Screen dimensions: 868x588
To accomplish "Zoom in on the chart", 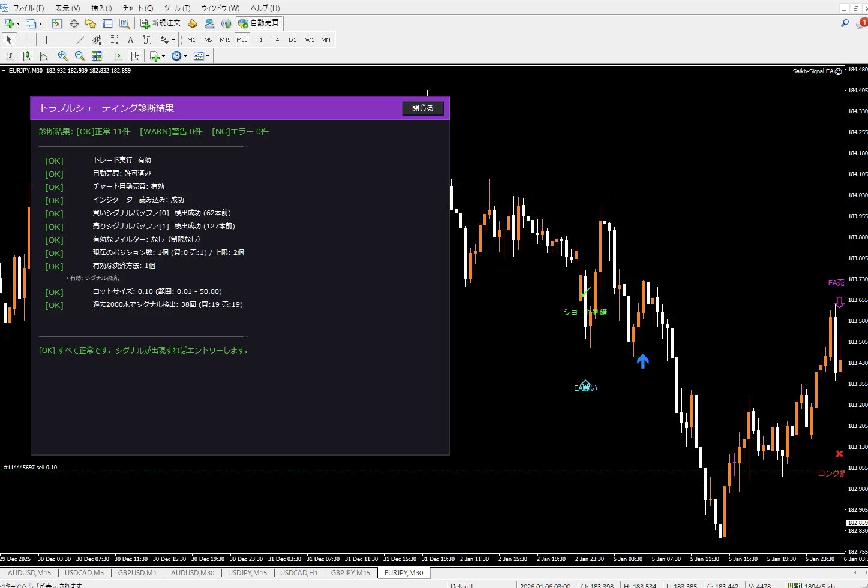I will [63, 55].
